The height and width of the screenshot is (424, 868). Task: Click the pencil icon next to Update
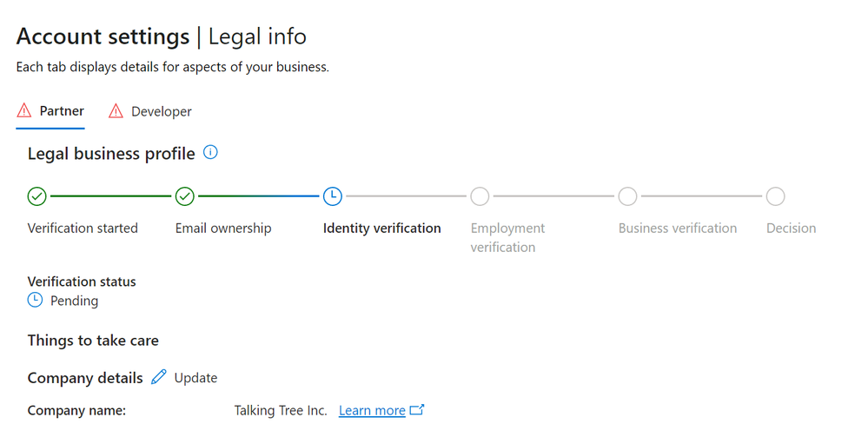(x=158, y=377)
